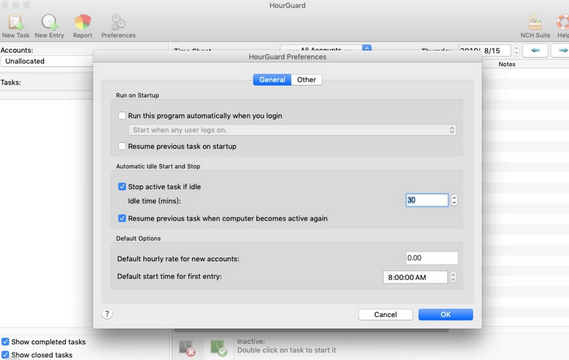The image size is (569, 360).
Task: Enable Run this program automatically when you login
Action: point(122,116)
